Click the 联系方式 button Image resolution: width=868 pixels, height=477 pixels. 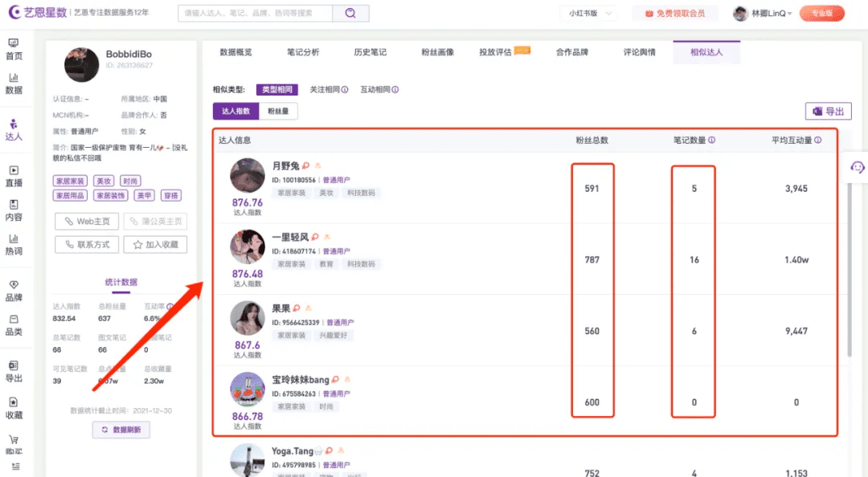click(x=87, y=245)
